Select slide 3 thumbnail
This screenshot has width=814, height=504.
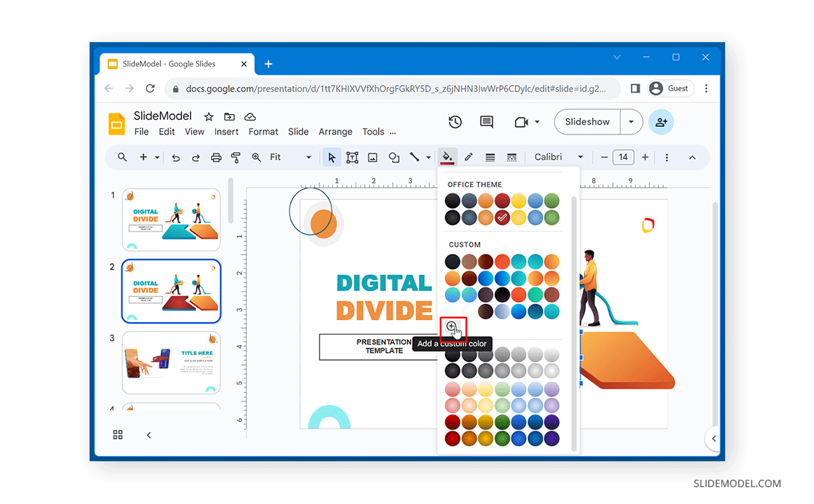[171, 362]
